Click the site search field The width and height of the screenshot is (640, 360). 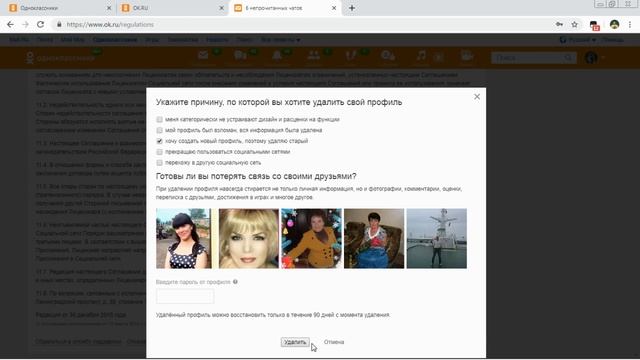tap(534, 58)
